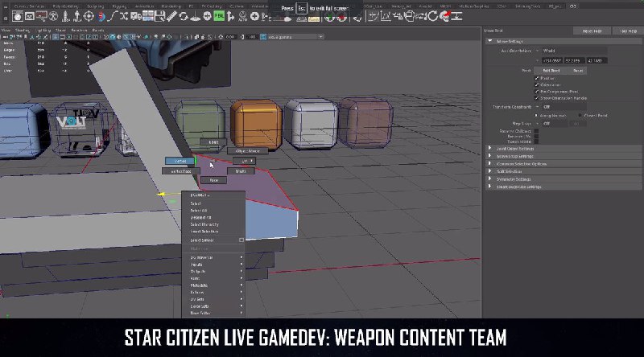
Task: Click the graph chart shelf icon
Action: tap(385, 16)
